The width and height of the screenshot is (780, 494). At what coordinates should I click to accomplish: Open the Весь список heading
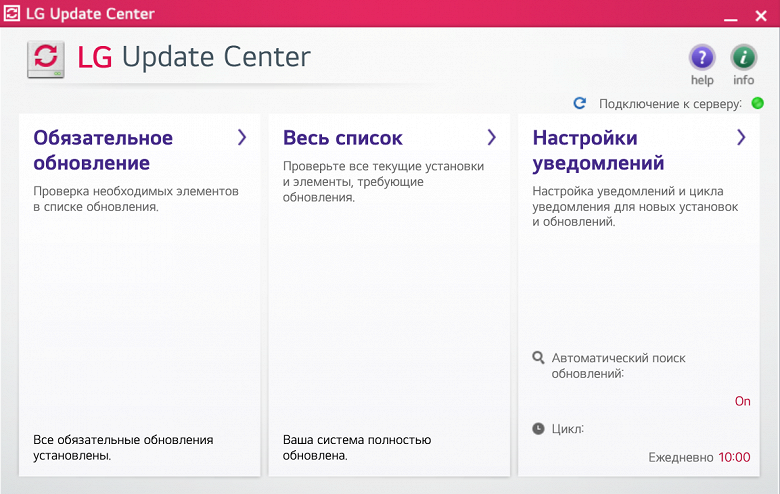point(343,138)
